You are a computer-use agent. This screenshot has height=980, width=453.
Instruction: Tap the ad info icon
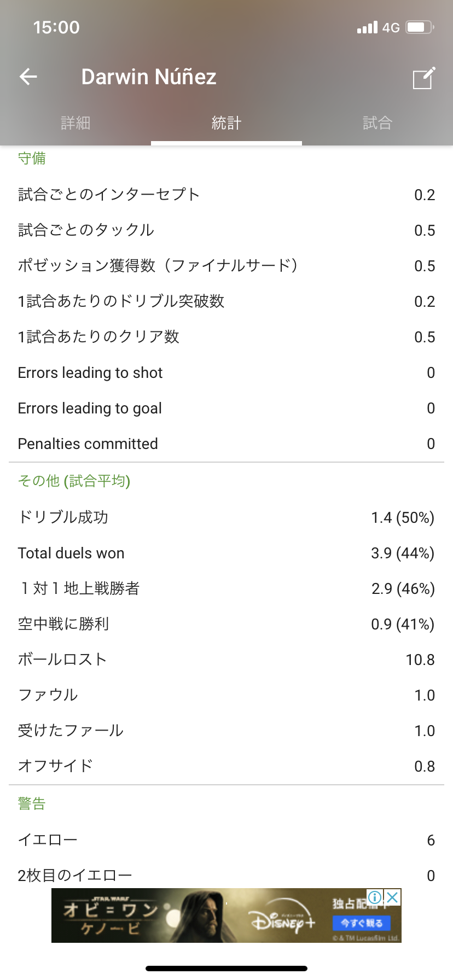[x=375, y=897]
